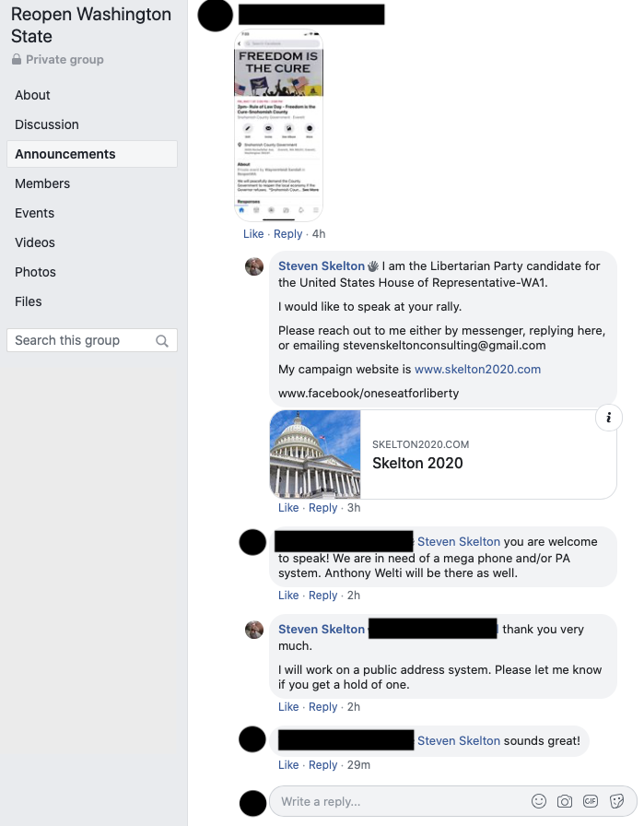Click the Private group lock icon
Screen dimensions: 644x826
coord(18,59)
